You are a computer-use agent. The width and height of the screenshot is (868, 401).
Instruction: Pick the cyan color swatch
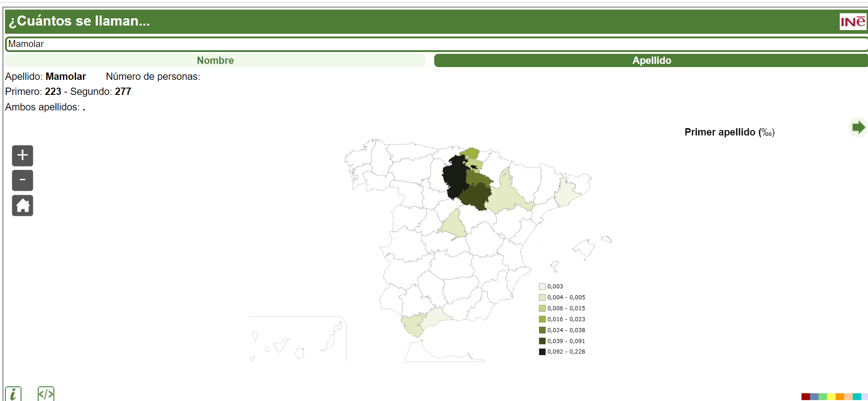pos(857,397)
